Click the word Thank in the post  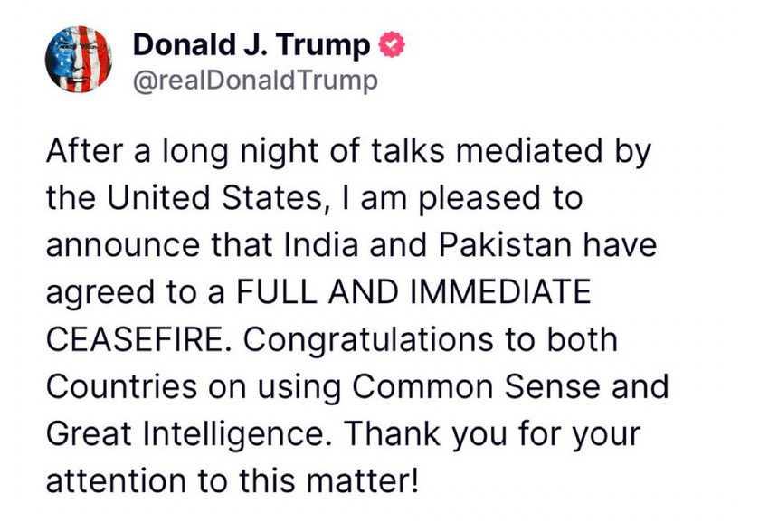click(393, 433)
